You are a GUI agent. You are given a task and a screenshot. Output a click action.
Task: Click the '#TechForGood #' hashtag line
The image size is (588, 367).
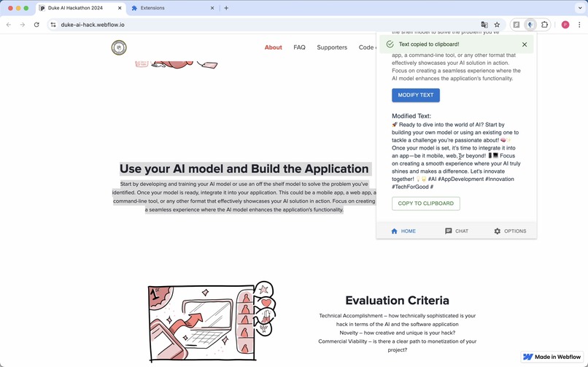(412, 187)
